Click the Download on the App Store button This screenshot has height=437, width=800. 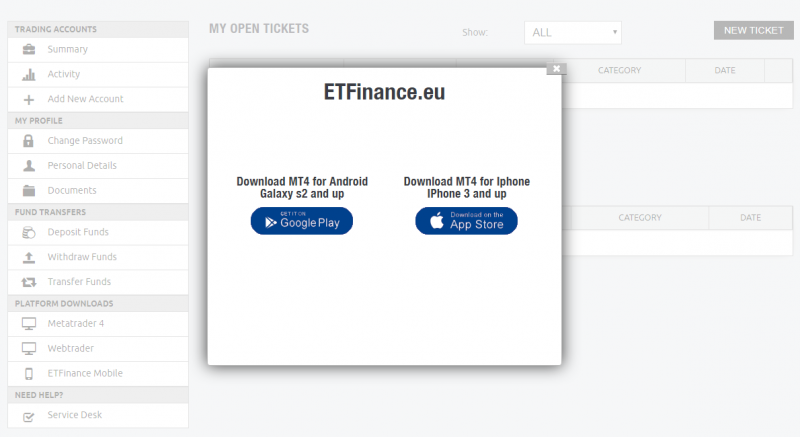pos(466,221)
